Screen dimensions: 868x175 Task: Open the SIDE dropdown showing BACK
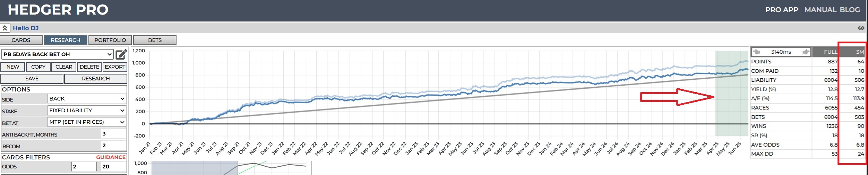(86, 99)
